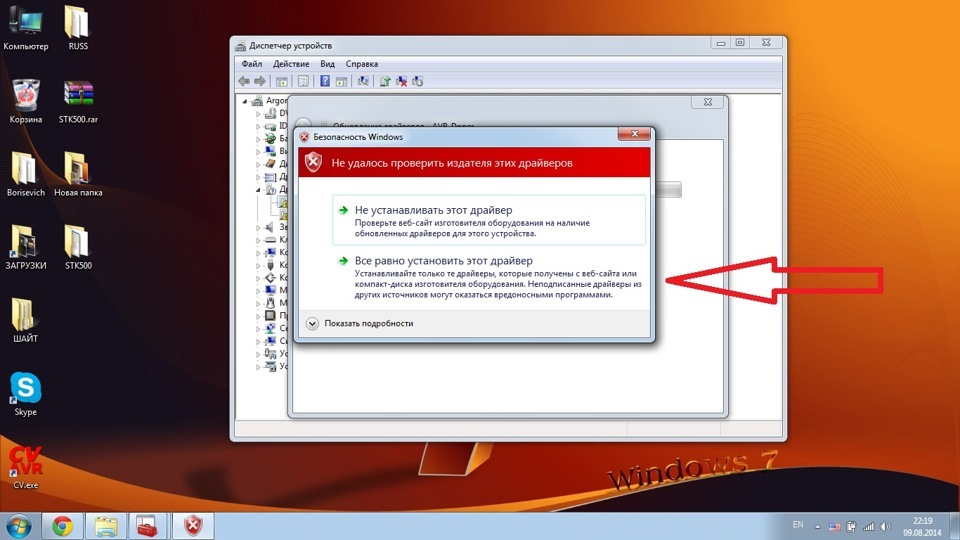Select the monitors node icon in device tree

(270, 290)
